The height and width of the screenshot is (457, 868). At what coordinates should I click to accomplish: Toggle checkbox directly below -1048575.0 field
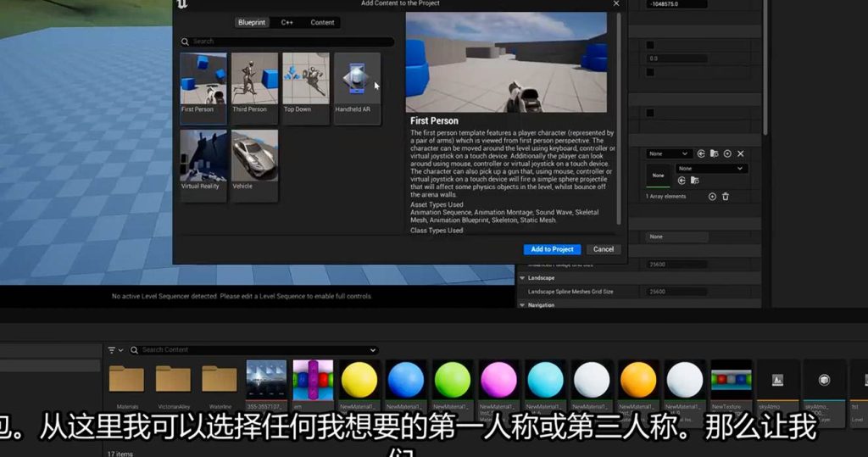pos(651,45)
